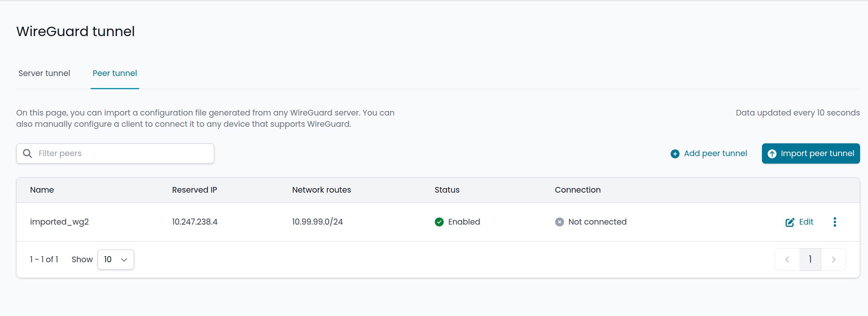Click the Status column header
This screenshot has height=316, width=868.
(447, 190)
